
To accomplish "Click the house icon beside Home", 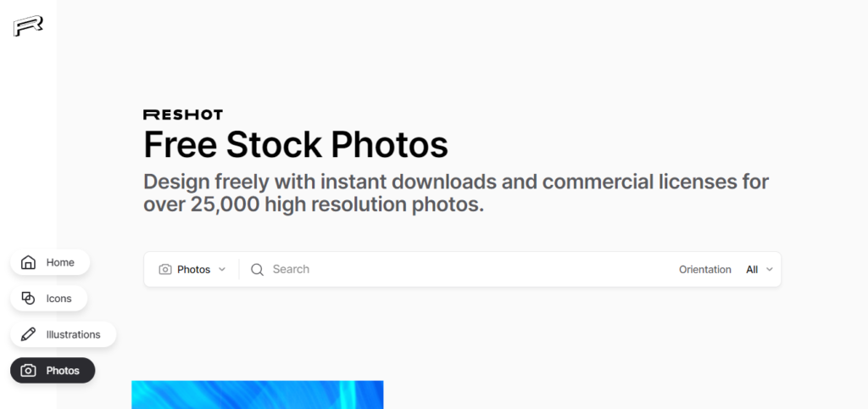I will 28,262.
